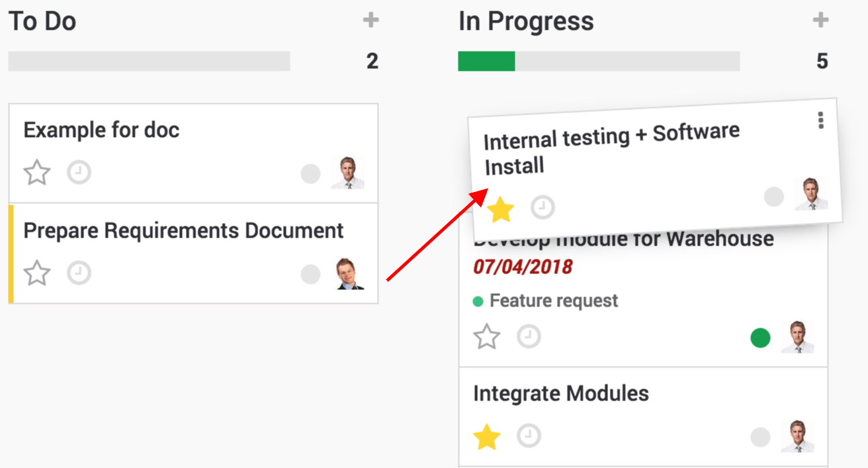Open the green status circle on Develop module card
This screenshot has height=468, width=868.
[x=760, y=338]
